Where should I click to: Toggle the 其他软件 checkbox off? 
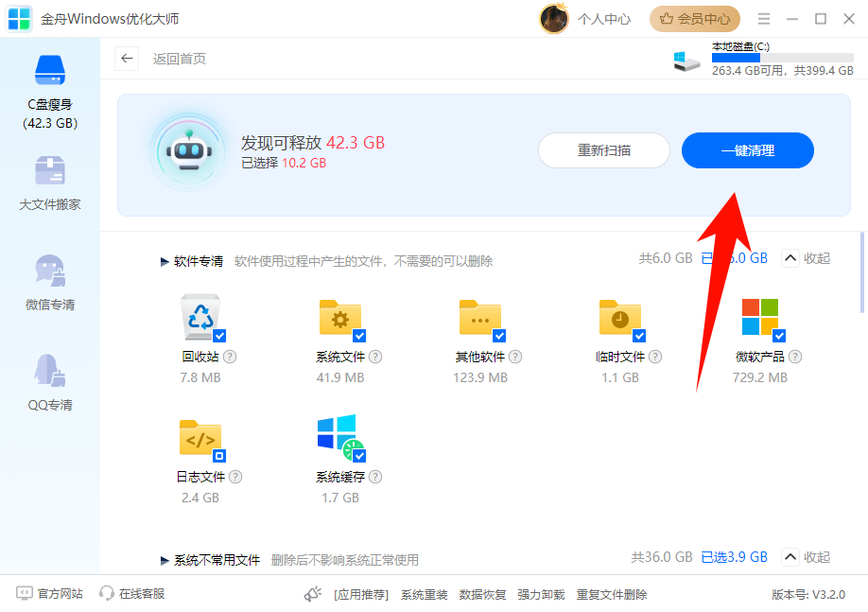coord(500,336)
